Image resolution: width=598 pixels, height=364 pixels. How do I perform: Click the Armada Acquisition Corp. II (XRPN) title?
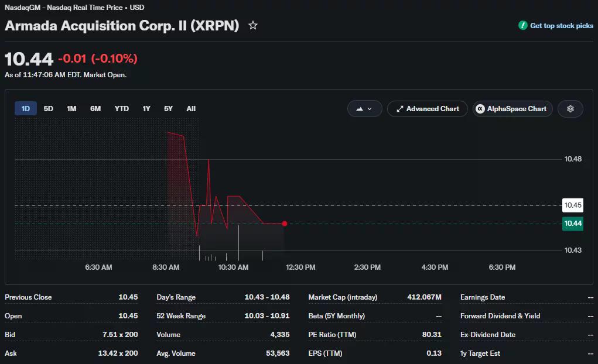click(122, 26)
